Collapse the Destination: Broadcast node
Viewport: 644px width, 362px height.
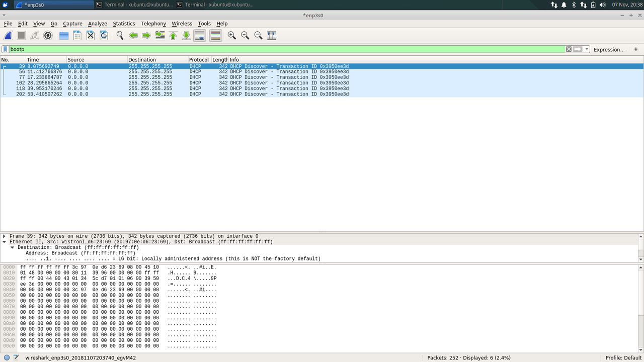(13, 247)
